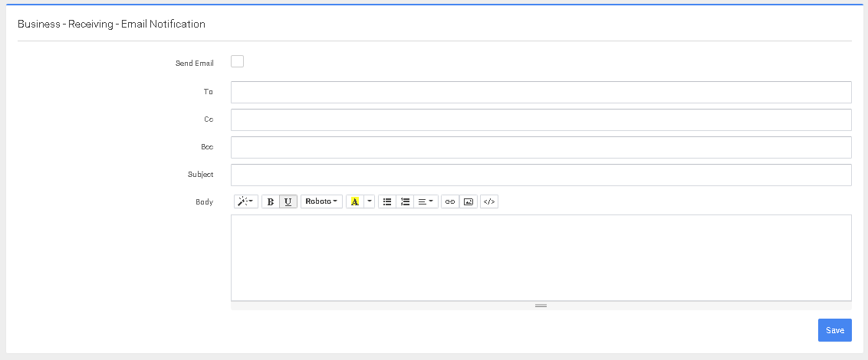868x360 pixels.
Task: Insert a hyperlink into the body
Action: click(450, 201)
